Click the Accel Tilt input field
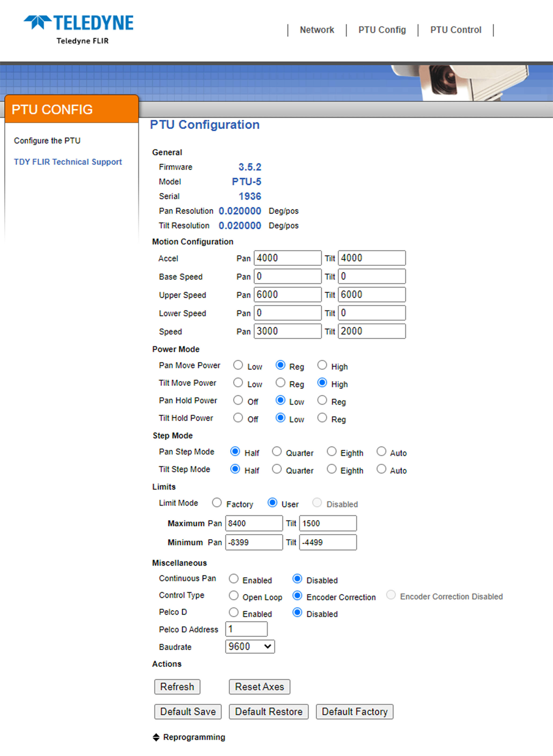The image size is (553, 756). 372,258
